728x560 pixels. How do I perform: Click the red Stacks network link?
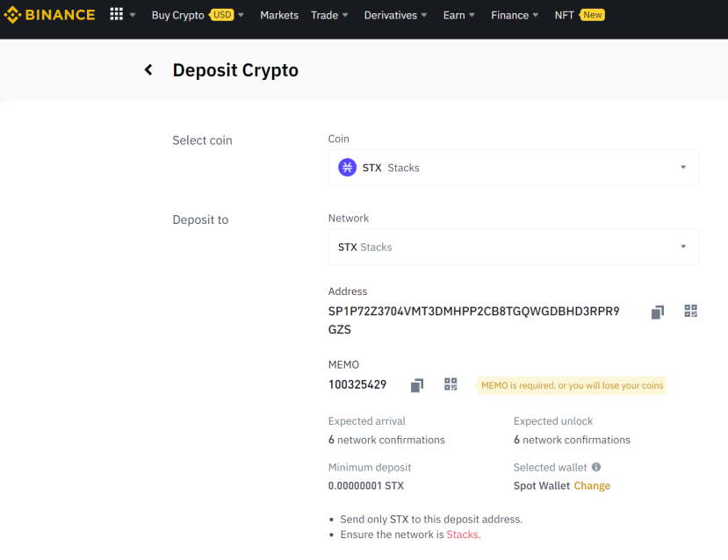point(462,535)
